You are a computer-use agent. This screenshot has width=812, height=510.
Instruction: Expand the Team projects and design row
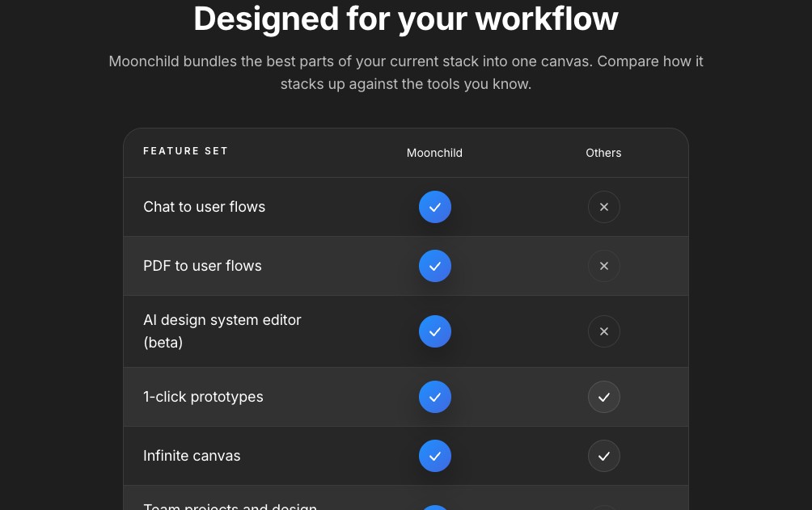click(x=406, y=503)
